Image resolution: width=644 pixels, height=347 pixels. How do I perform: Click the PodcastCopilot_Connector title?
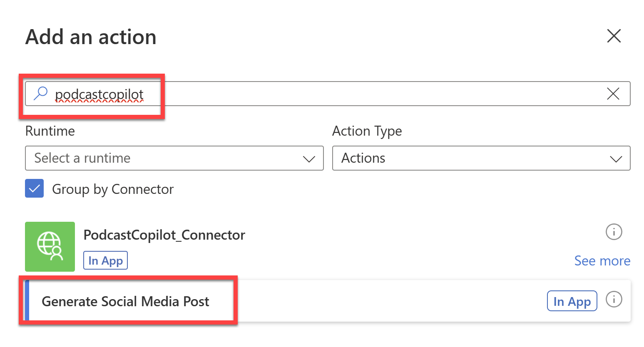(x=164, y=235)
